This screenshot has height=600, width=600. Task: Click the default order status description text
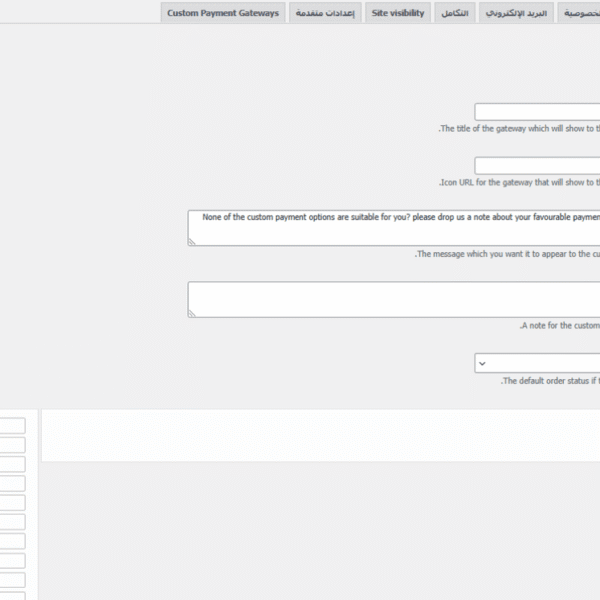point(550,381)
